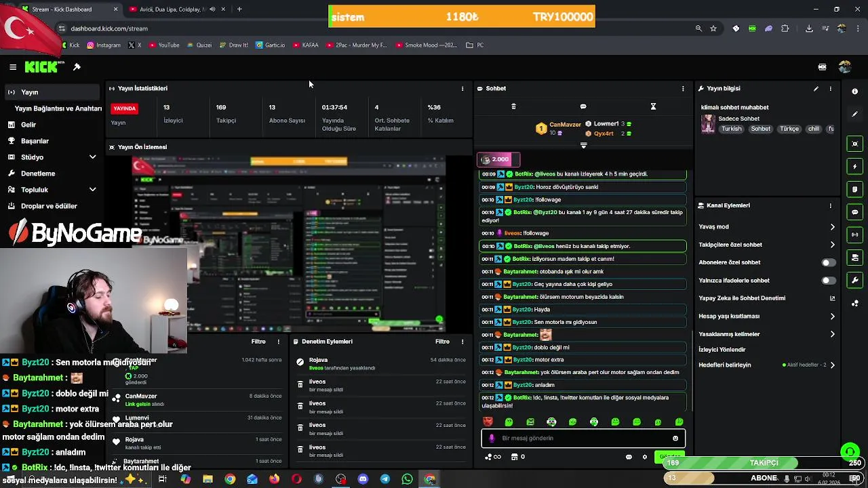The height and width of the screenshot is (488, 868).
Task: Click the purple microphone icon in message box
Action: pyautogui.click(x=492, y=439)
